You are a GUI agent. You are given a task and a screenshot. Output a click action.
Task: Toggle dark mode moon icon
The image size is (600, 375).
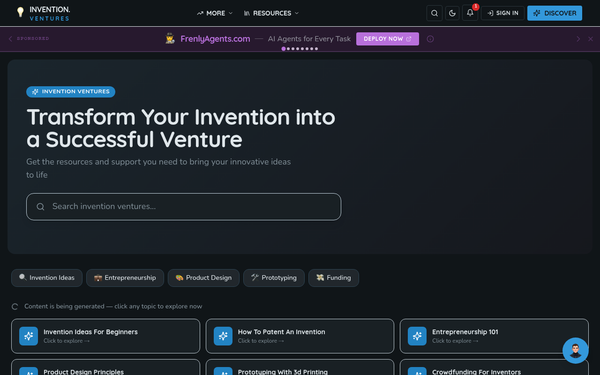point(452,13)
